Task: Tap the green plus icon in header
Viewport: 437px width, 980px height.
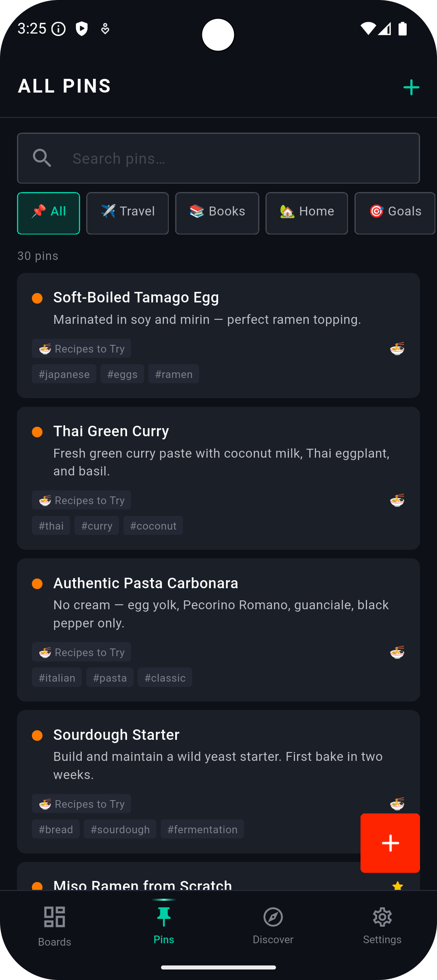Action: (411, 87)
